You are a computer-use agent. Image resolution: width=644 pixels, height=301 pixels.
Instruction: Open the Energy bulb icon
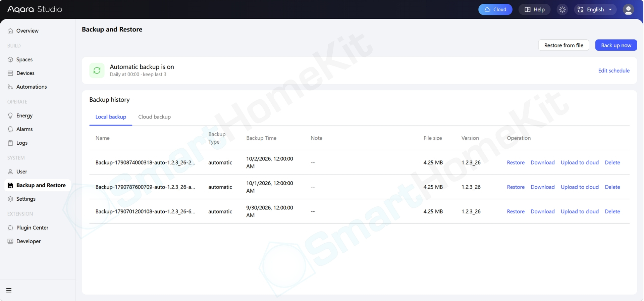10,116
